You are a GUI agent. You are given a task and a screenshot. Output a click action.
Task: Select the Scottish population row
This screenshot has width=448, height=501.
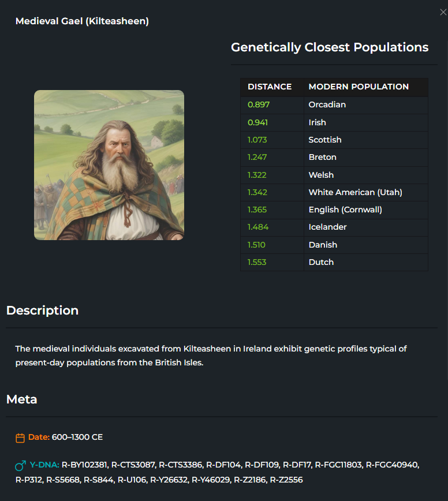point(334,140)
